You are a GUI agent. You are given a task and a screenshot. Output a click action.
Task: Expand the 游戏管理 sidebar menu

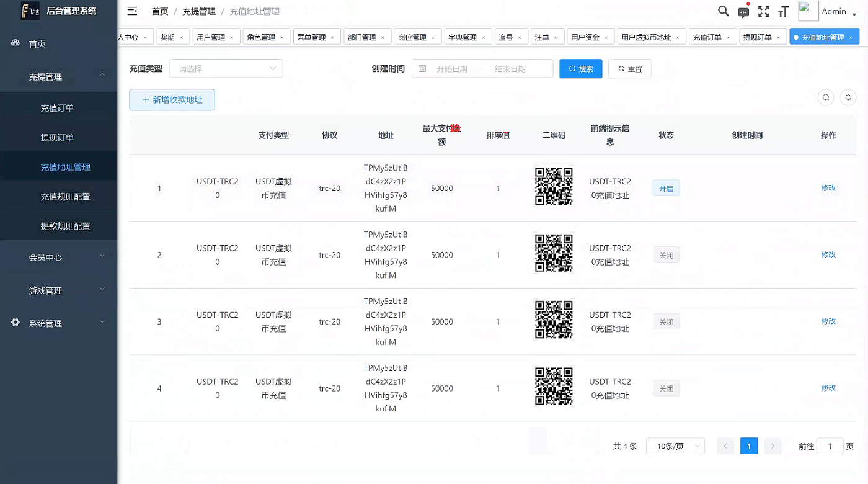tap(58, 290)
